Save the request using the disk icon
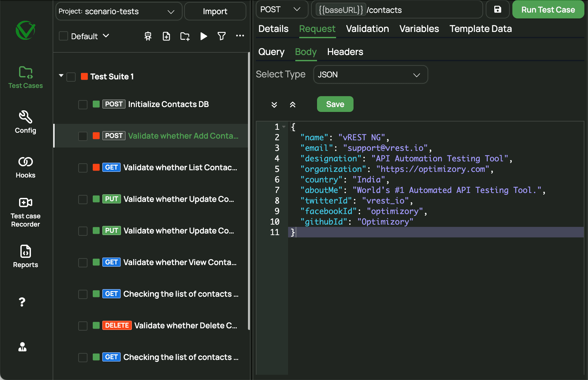The width and height of the screenshot is (588, 380). [498, 10]
